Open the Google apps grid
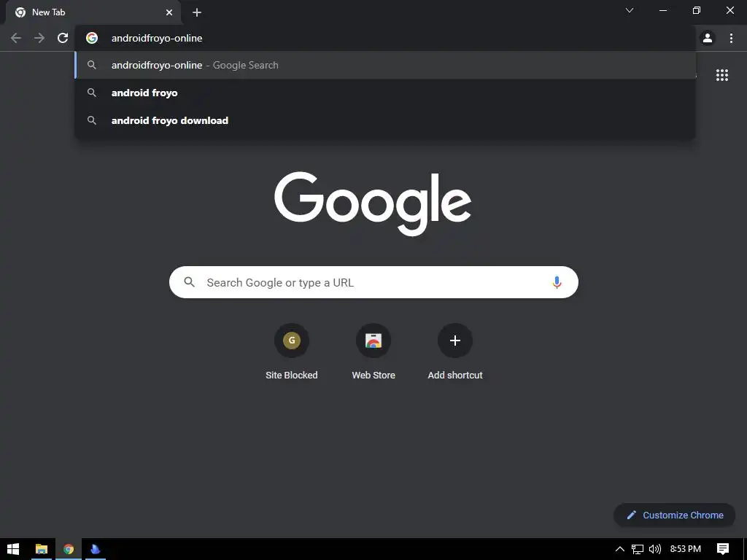Screen dimensions: 747x560 (x=722, y=75)
